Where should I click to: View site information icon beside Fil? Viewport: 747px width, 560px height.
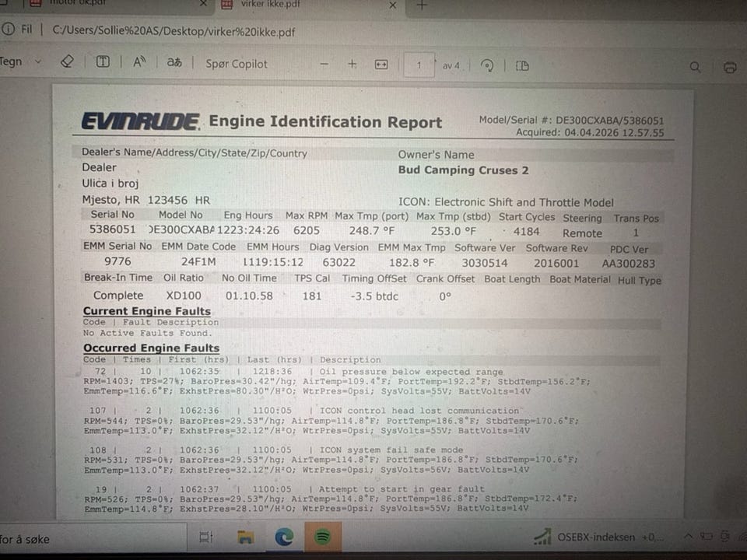click(x=8, y=29)
